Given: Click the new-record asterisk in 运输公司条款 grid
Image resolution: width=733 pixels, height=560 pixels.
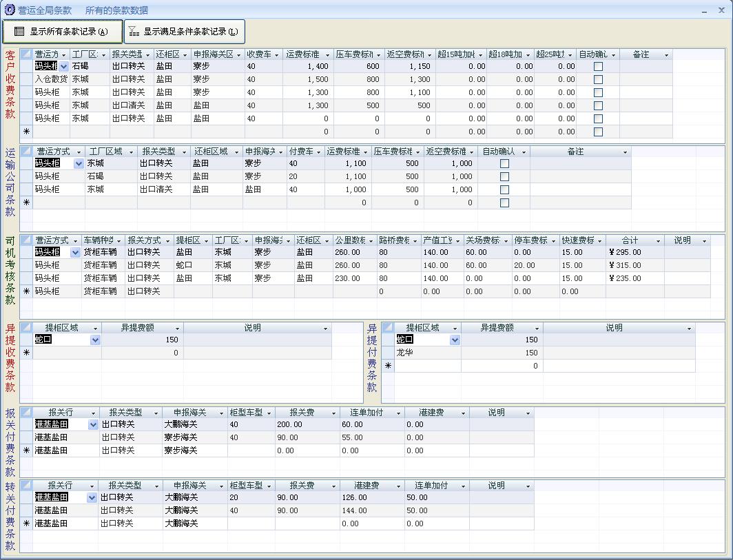Looking at the screenshot, I should tap(26, 203).
